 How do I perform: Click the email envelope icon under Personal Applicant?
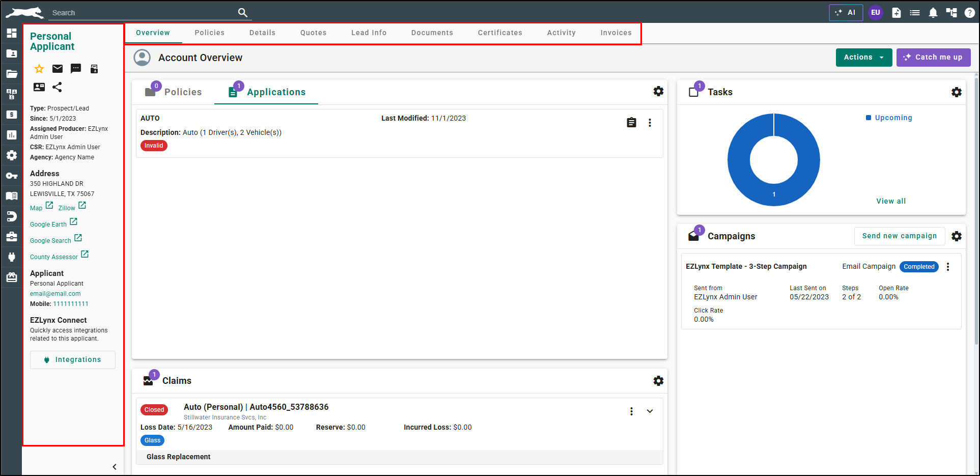click(x=58, y=69)
